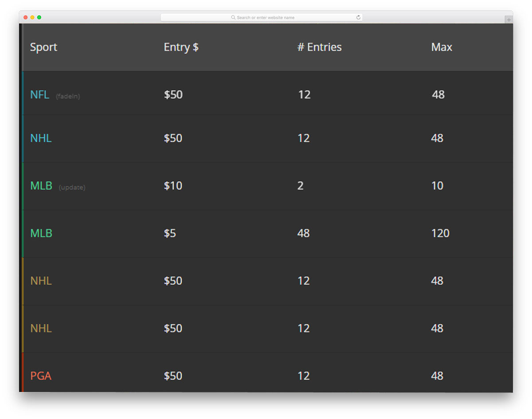Click the $50 entry fee in NFL row
Screen dimensions: 532x419
tap(173, 94)
